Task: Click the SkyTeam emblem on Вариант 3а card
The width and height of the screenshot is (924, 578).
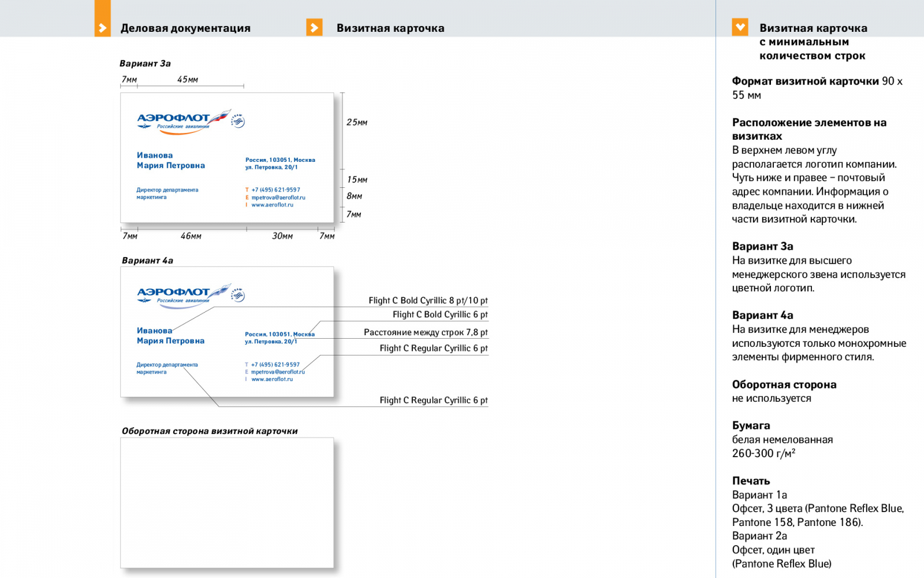Action: click(238, 121)
